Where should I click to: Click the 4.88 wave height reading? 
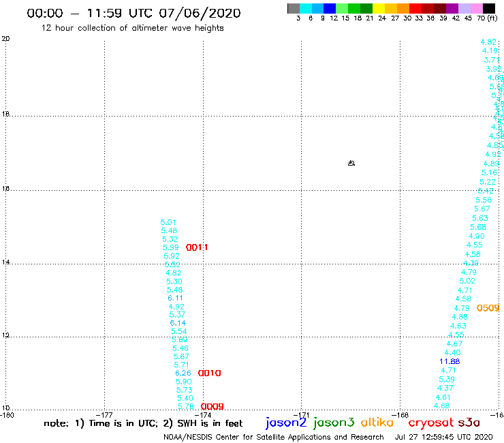[x=460, y=317]
